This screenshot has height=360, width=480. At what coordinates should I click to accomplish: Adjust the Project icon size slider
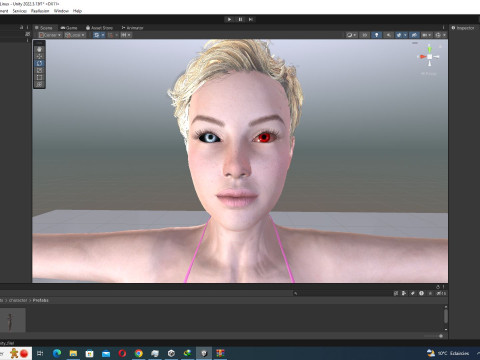point(433,336)
